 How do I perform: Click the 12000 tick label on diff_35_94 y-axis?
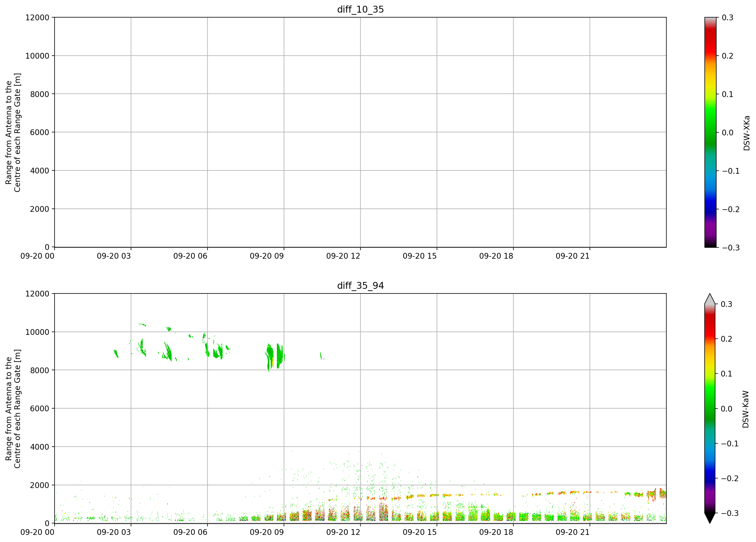(37, 293)
